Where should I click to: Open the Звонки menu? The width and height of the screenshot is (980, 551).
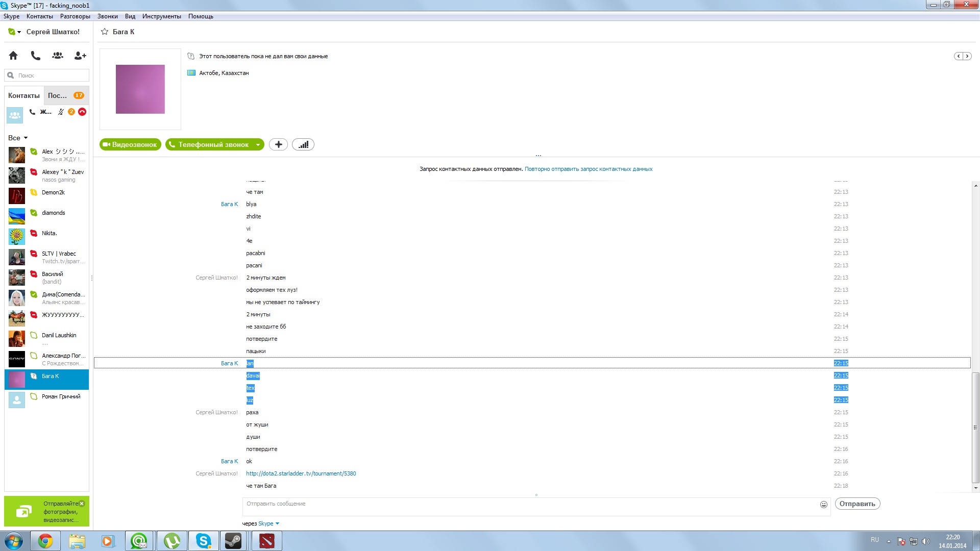click(108, 16)
